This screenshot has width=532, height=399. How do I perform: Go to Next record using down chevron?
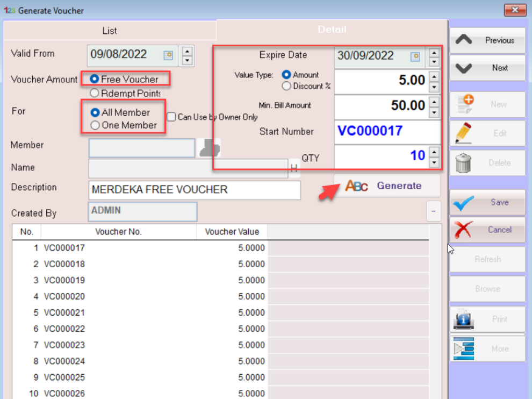point(464,68)
